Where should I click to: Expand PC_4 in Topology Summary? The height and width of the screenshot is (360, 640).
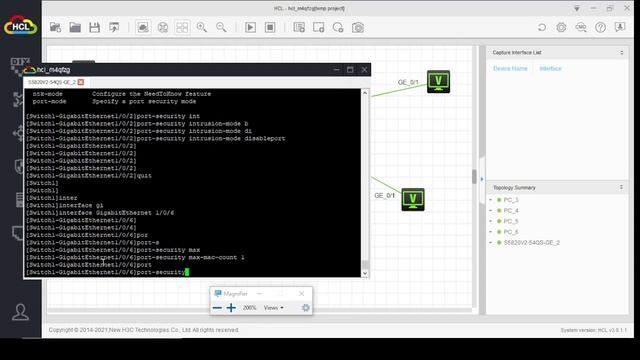click(x=491, y=210)
